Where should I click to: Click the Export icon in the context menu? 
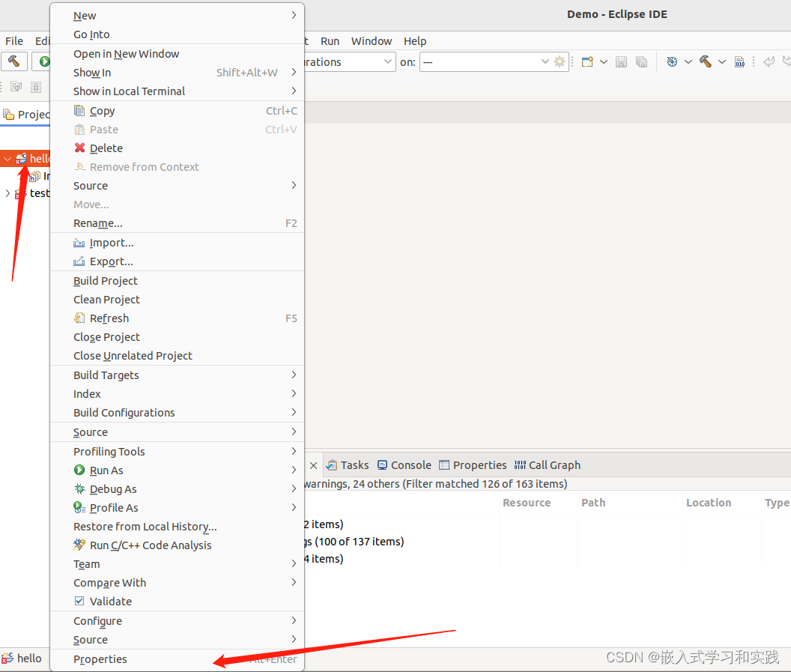point(79,261)
